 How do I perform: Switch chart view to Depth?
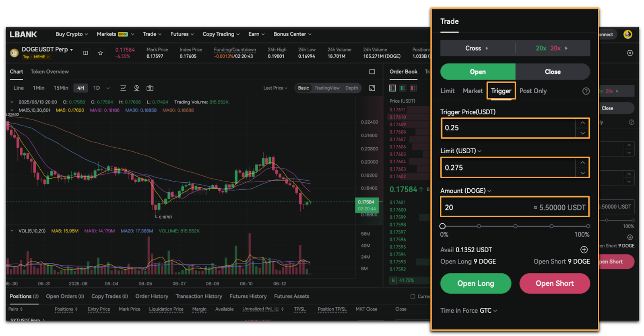point(351,88)
